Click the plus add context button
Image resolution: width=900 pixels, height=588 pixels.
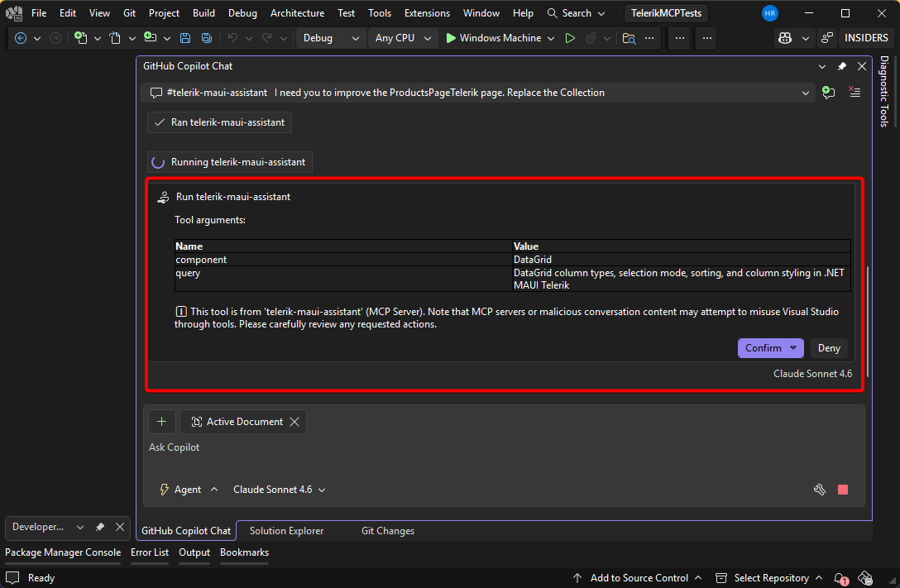162,422
